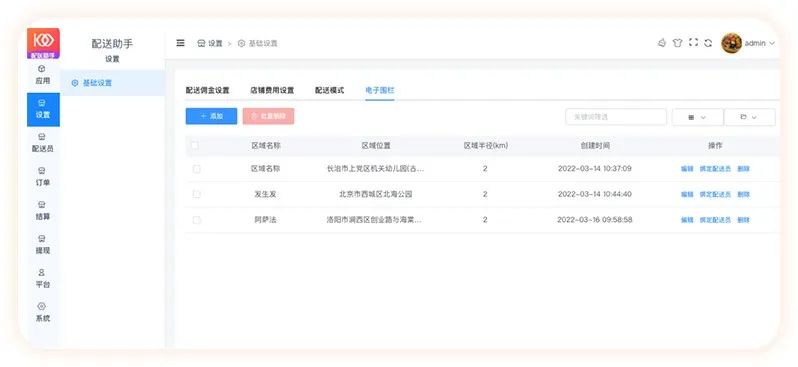Click the 区域位置 column header

(x=376, y=146)
